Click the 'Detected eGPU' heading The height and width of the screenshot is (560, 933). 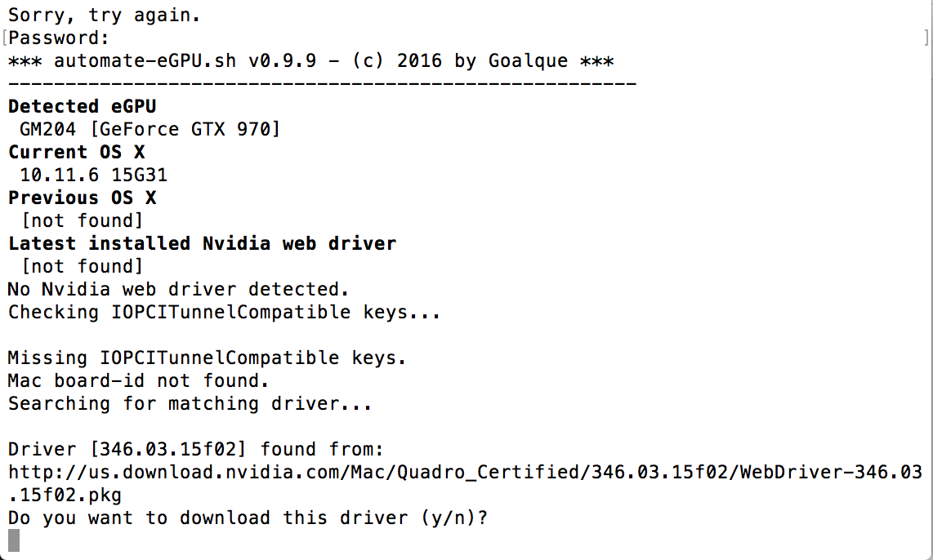83,106
